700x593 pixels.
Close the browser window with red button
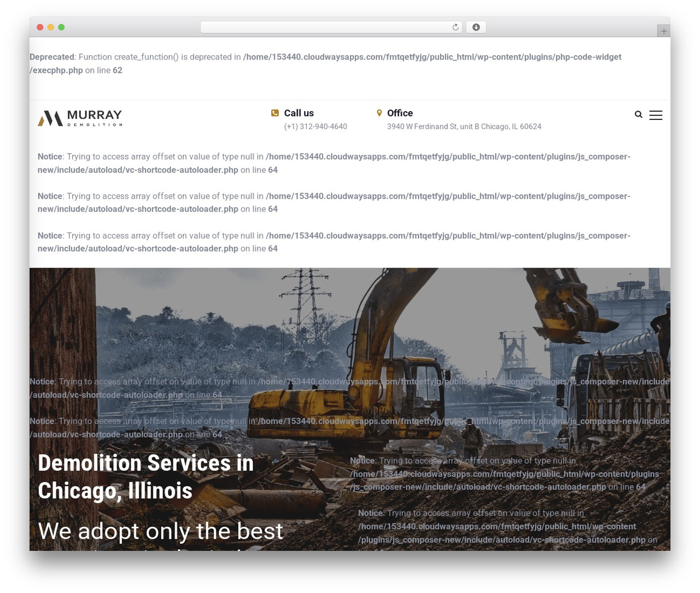40,27
